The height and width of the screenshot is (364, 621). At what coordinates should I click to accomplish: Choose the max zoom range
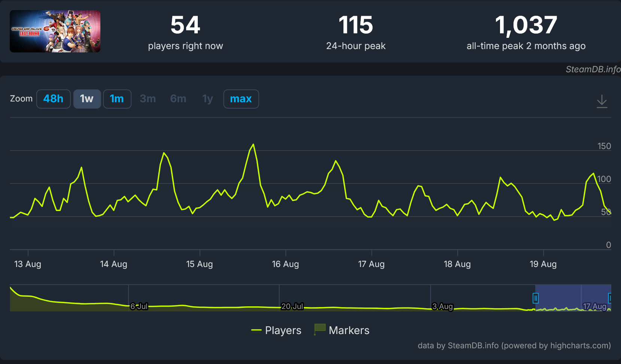[241, 99]
